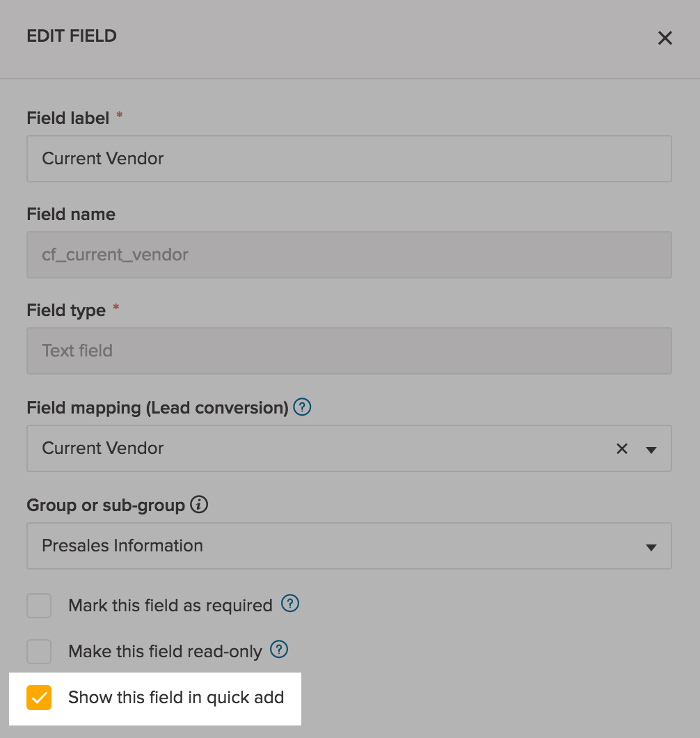
Task: Click the disabled Text field type box
Action: tap(348, 351)
